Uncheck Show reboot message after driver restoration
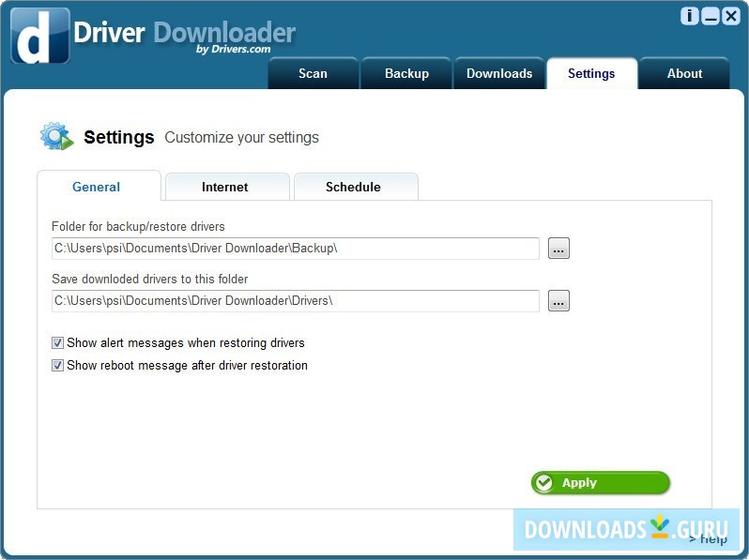Viewport: 749px width, 560px height. (58, 365)
